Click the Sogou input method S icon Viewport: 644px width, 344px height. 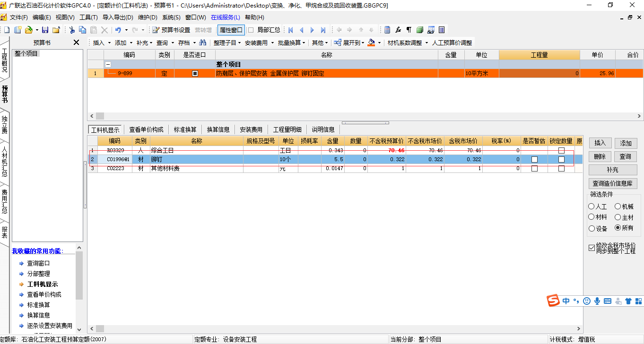click(553, 301)
